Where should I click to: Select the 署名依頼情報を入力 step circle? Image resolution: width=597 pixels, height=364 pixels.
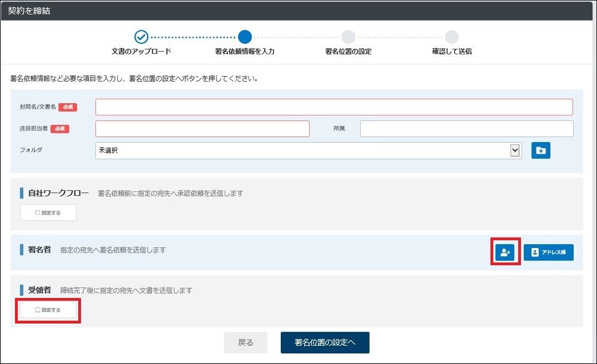245,37
